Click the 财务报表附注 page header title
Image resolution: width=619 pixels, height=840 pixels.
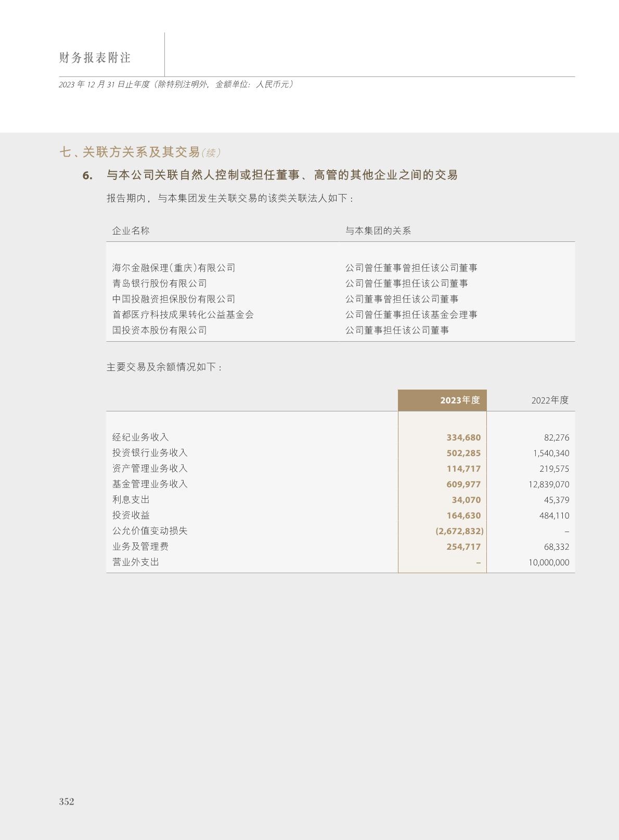95,58
